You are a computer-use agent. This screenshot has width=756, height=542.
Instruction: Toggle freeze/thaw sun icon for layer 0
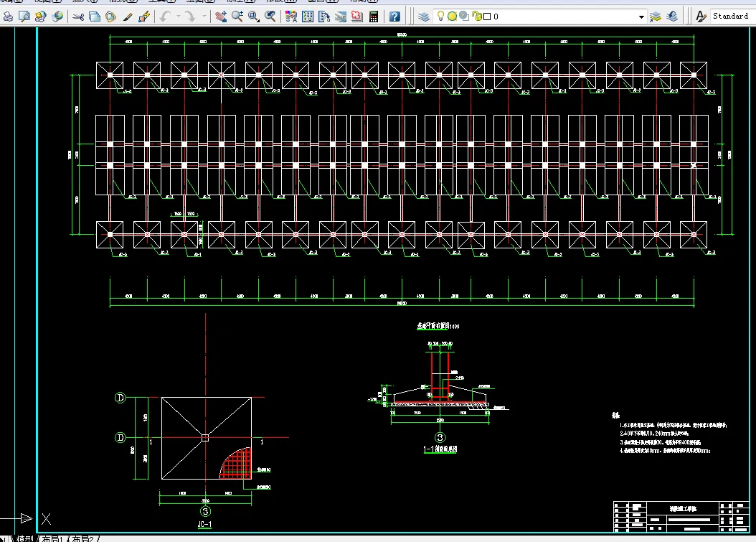pos(453,17)
